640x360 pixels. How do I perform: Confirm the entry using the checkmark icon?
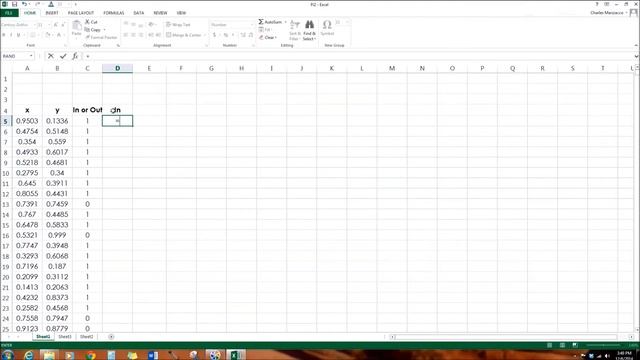[x=63, y=56]
